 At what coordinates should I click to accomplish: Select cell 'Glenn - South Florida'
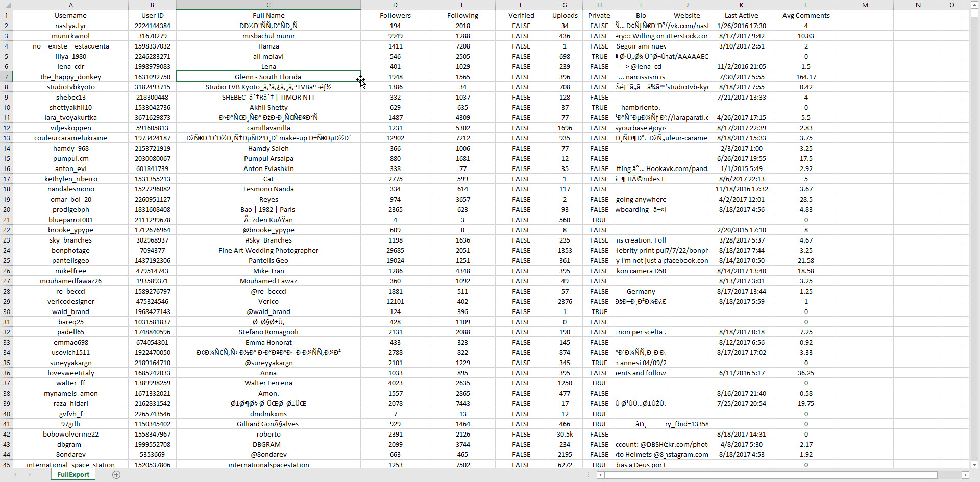(268, 77)
